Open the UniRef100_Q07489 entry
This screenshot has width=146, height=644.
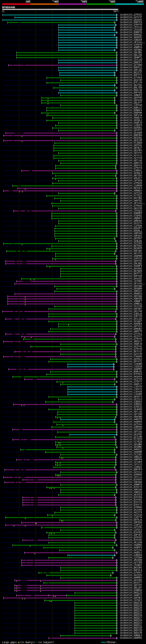tap(131, 65)
